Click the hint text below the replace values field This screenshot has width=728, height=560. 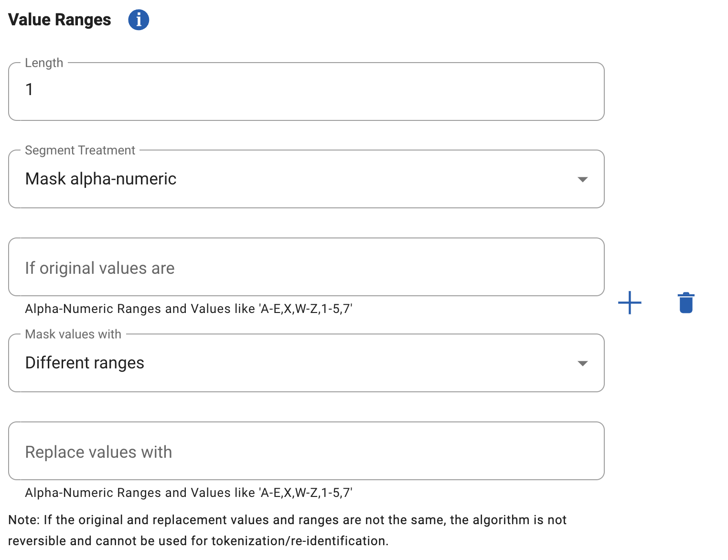(x=189, y=493)
